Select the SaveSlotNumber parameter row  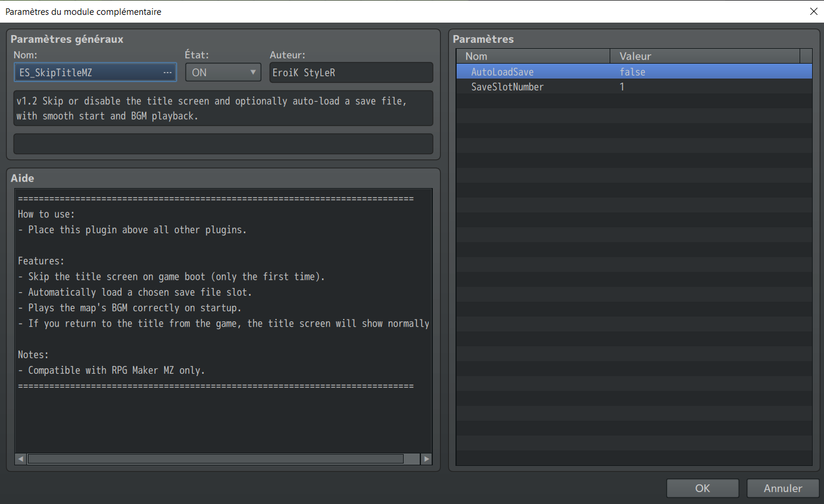[x=634, y=87]
